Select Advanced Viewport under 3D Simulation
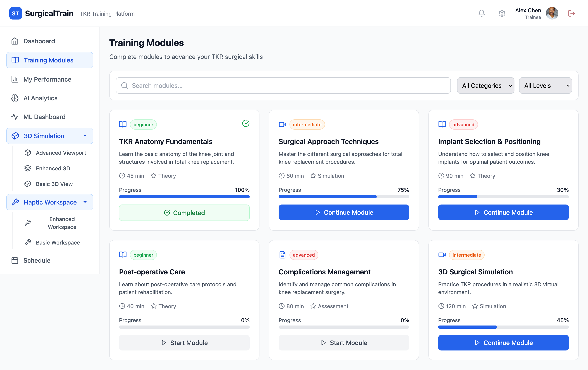Viewport: 588px width, 370px height. click(61, 153)
